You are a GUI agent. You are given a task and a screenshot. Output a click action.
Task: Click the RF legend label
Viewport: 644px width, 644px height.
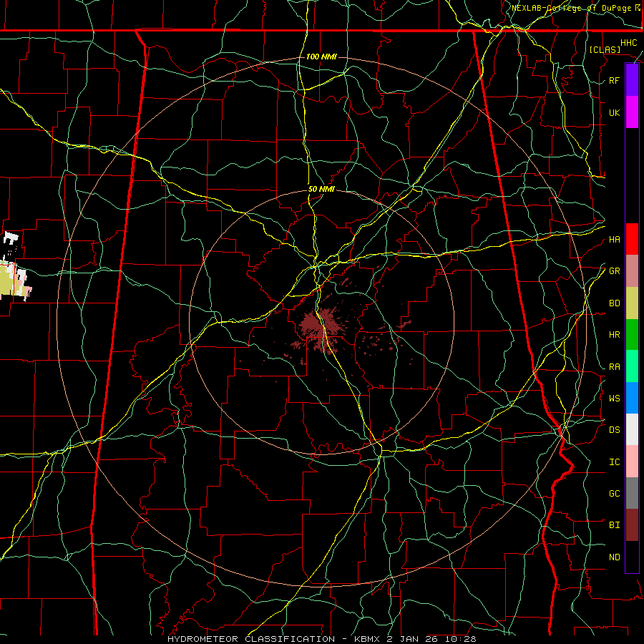[614, 80]
